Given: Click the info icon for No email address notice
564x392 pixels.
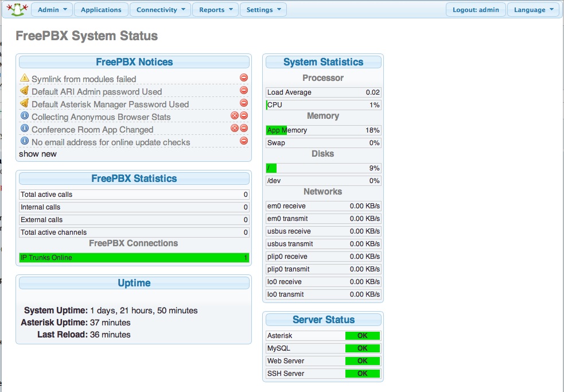Looking at the screenshot, I should pos(24,141).
